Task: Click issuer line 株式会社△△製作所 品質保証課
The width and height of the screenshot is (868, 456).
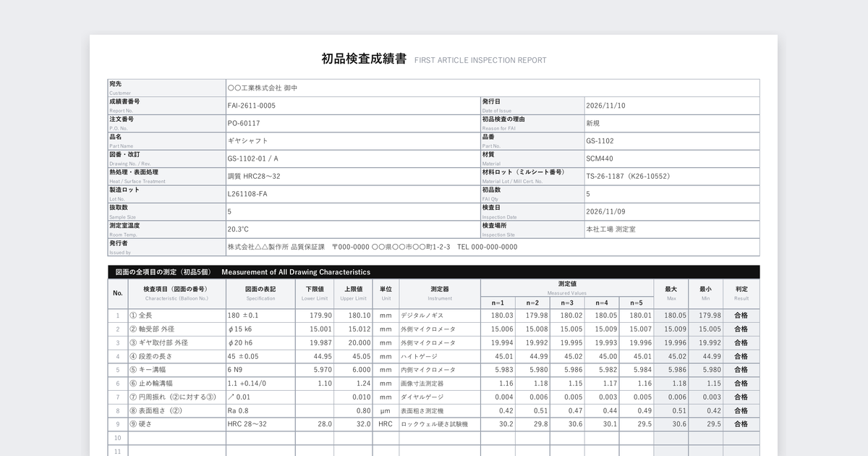Action: click(277, 247)
